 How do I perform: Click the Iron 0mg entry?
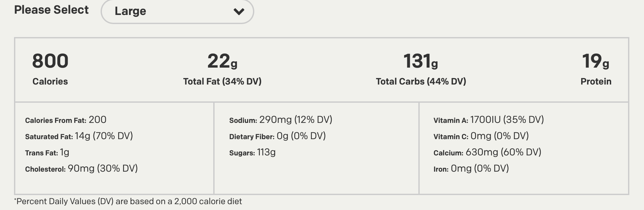click(x=471, y=169)
